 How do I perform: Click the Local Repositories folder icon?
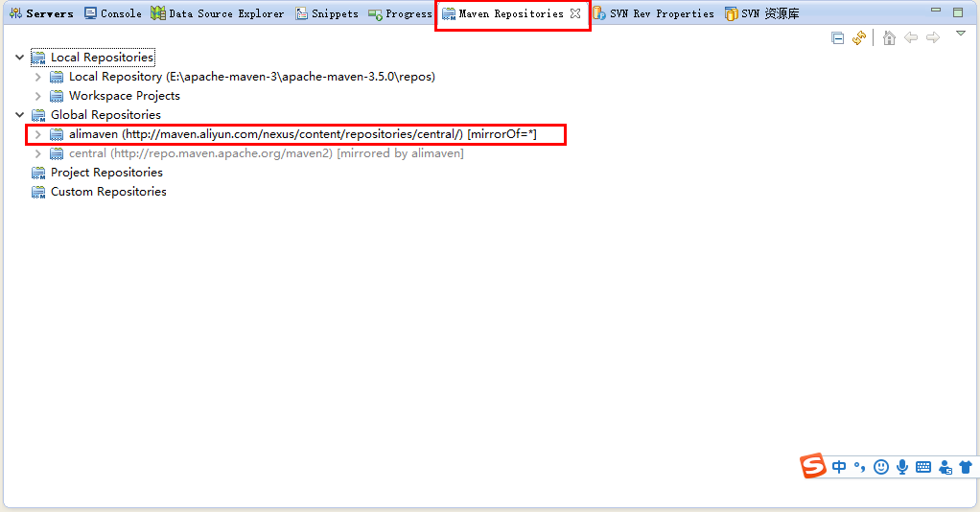click(x=38, y=58)
